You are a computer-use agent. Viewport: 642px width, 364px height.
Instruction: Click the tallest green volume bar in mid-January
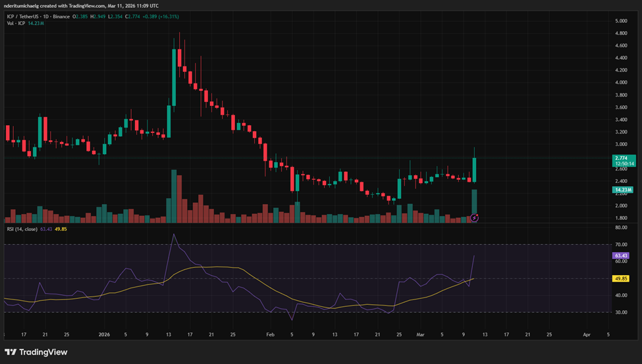pos(174,196)
